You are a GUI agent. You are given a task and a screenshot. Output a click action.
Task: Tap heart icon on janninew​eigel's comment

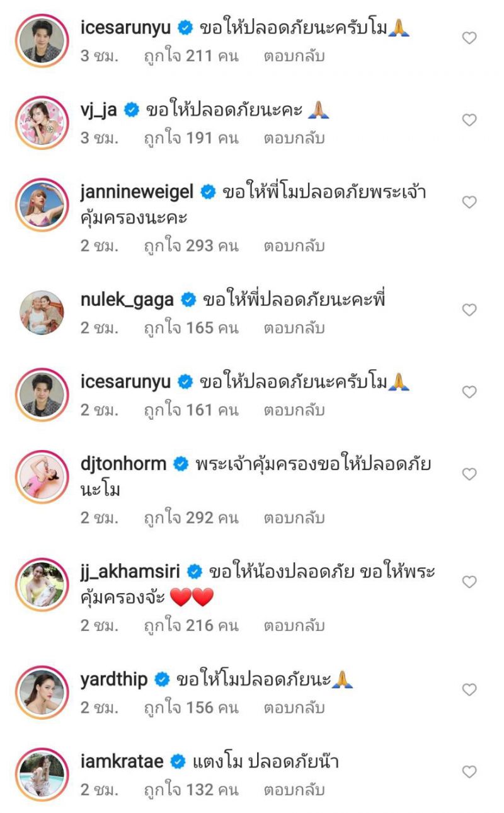[x=469, y=202]
